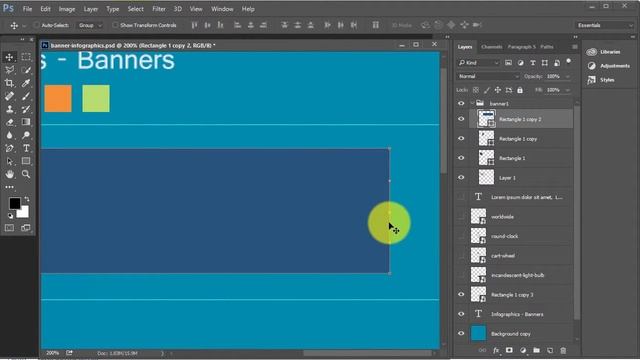Open the Edit Toolbar ellipsis menu

[x=9, y=187]
